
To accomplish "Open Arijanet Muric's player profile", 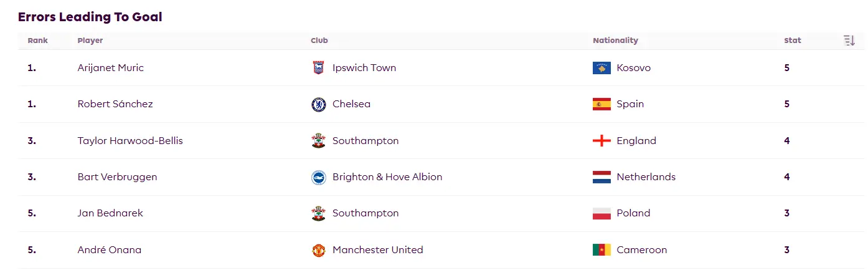I will [110, 68].
